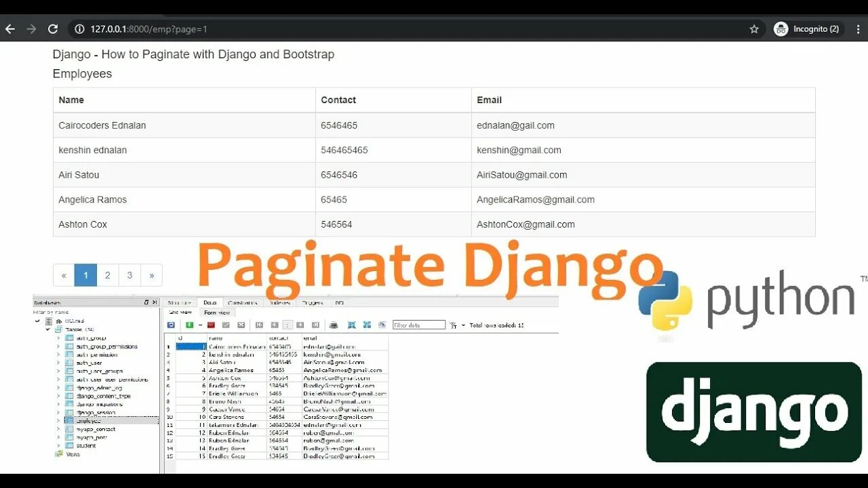Click the browser forward arrow
The image size is (868, 488).
(31, 29)
